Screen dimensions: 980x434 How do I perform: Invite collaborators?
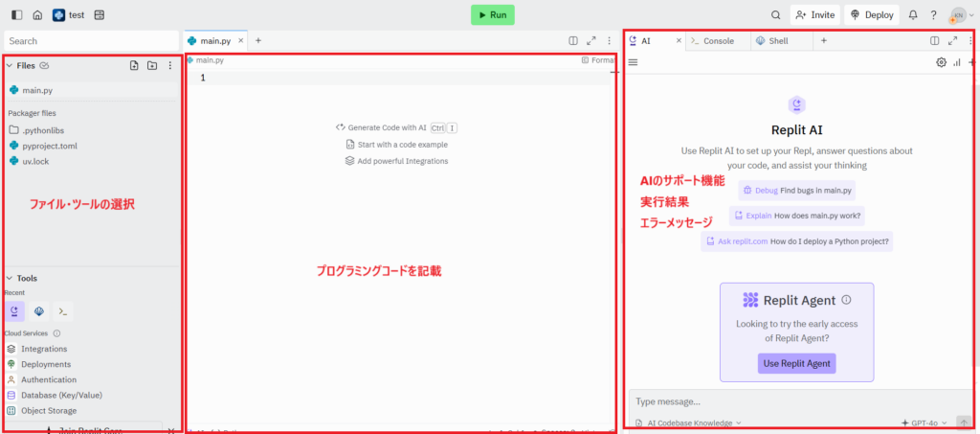[815, 15]
